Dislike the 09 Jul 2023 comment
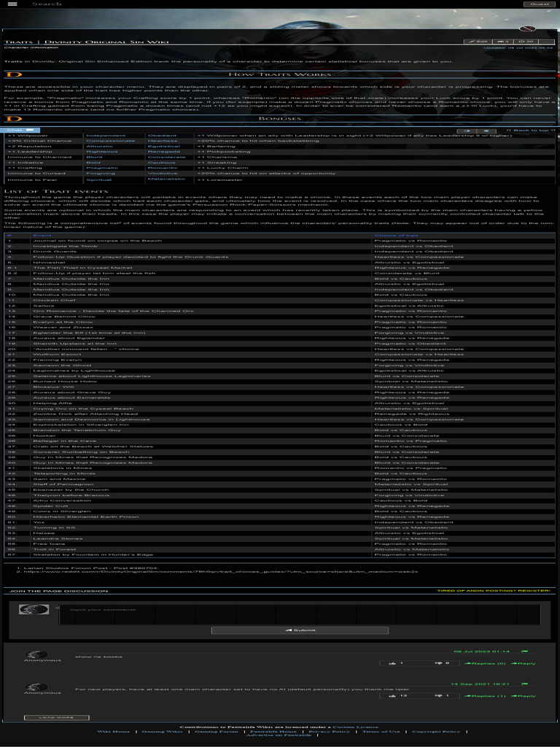The width and height of the screenshot is (560, 747). click(442, 663)
